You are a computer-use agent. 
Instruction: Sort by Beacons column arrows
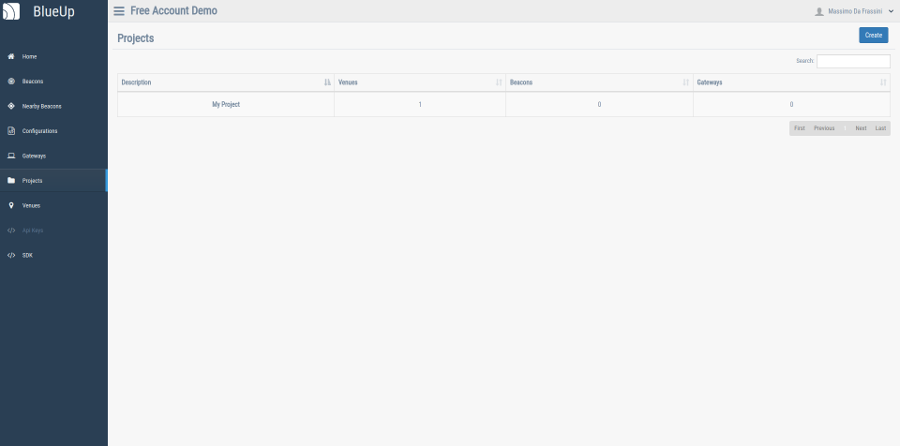point(686,82)
